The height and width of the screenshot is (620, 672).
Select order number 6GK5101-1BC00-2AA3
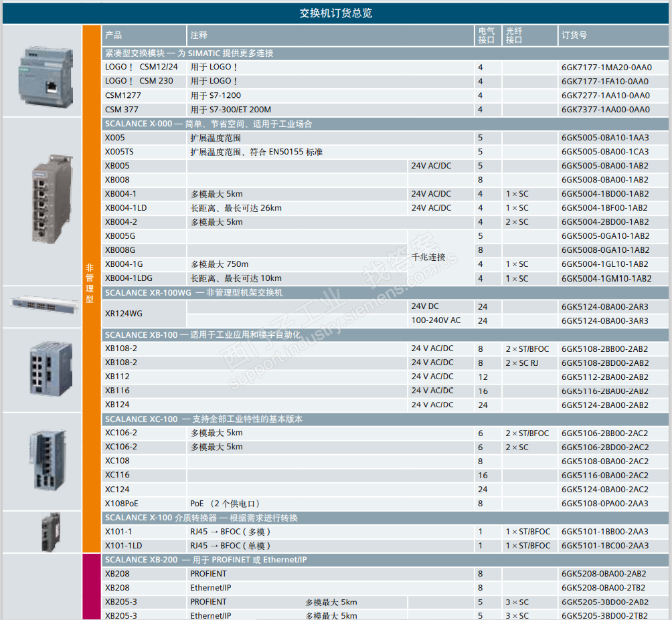(x=605, y=546)
